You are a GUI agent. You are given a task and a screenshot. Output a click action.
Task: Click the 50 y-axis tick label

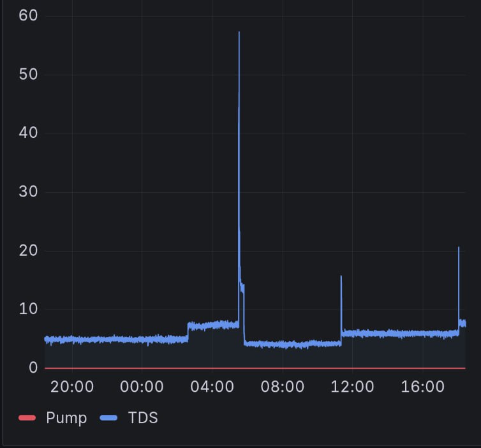tap(29, 75)
